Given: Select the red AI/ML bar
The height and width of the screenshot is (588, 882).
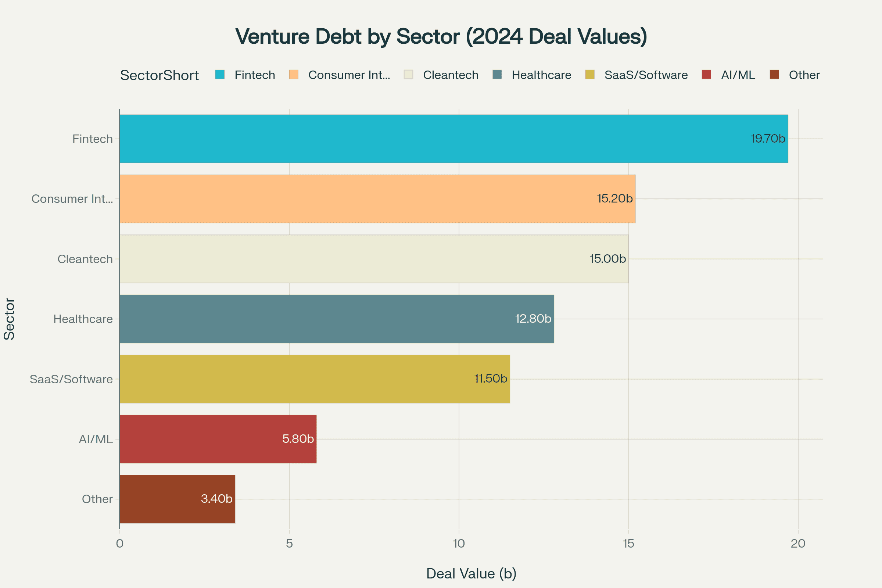Looking at the screenshot, I should (218, 439).
